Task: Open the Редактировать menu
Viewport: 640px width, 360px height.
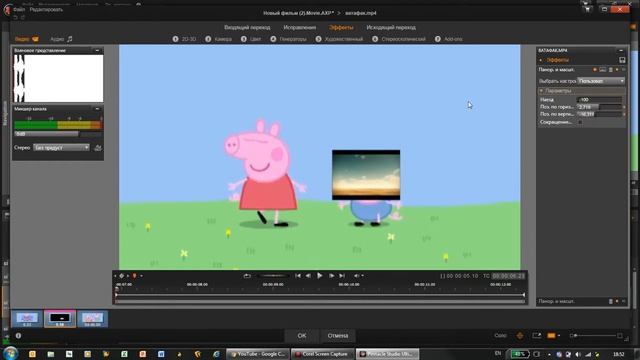Action: click(x=46, y=9)
